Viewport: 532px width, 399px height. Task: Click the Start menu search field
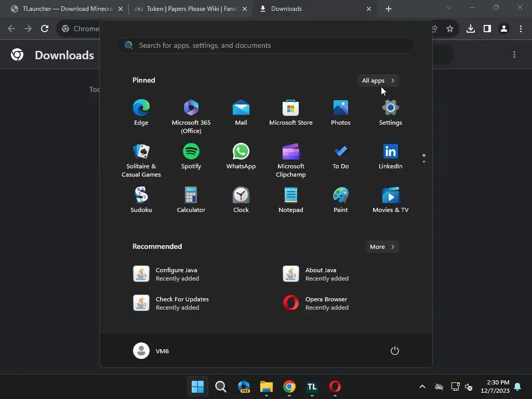coord(266,45)
